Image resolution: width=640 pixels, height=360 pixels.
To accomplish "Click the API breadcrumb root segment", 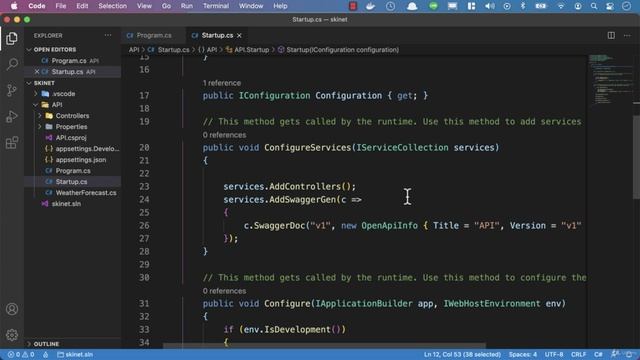I will click(x=133, y=50).
